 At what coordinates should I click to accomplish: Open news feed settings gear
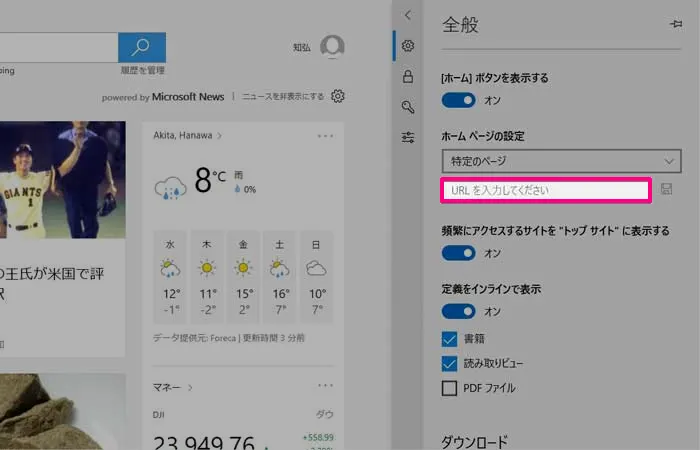pyautogui.click(x=338, y=96)
